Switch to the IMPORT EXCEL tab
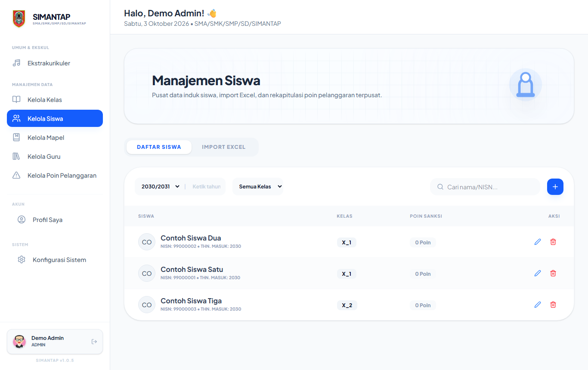 (224, 147)
